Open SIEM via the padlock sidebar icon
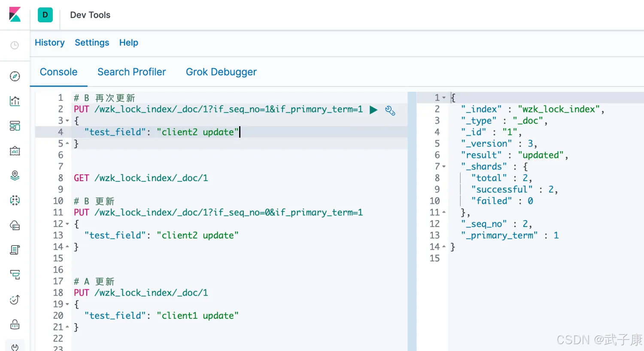Viewport: 644px width, 351px height. click(15, 324)
